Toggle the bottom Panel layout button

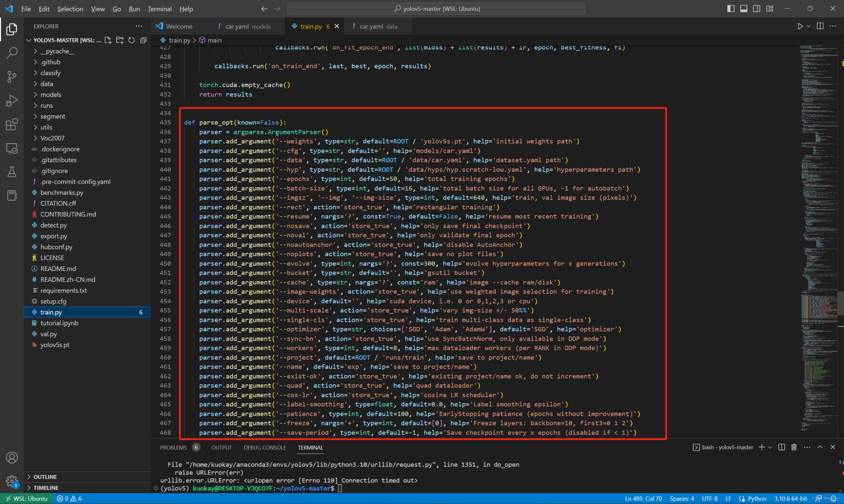pos(743,9)
